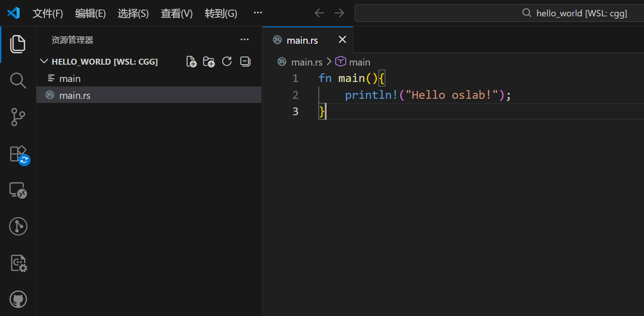Collapse all folders in explorer
644x316 pixels.
(x=245, y=61)
